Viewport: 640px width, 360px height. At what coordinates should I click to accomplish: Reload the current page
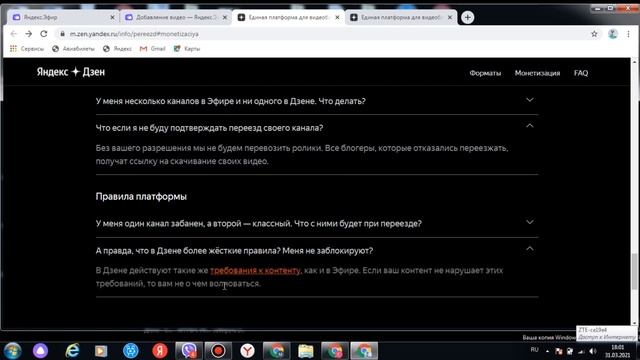44,34
